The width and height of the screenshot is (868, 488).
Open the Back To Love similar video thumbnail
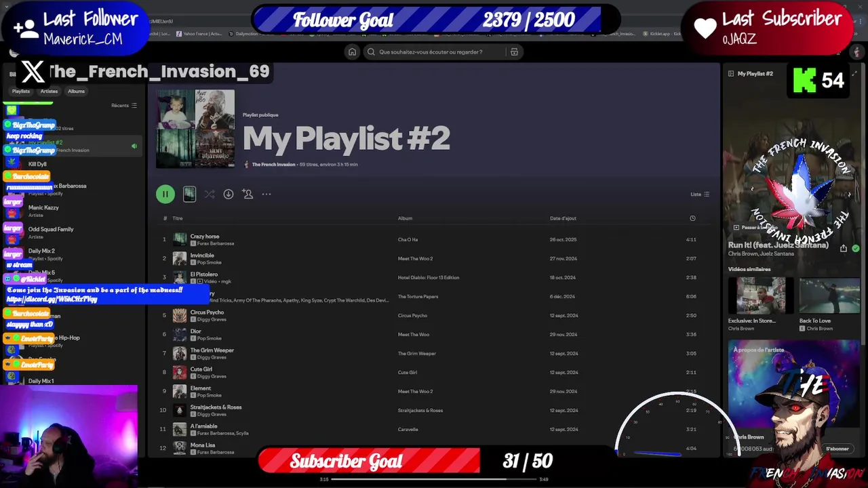pyautogui.click(x=829, y=295)
